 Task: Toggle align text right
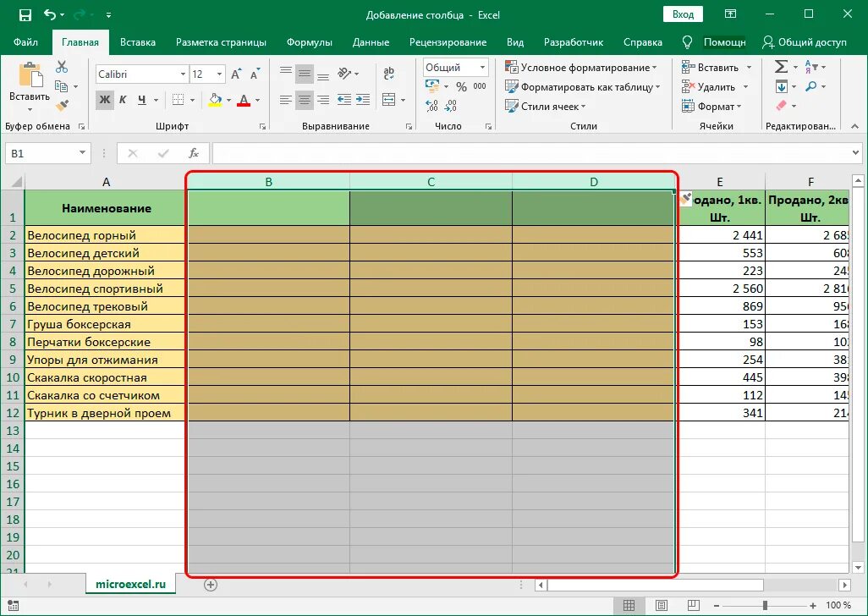click(x=323, y=100)
